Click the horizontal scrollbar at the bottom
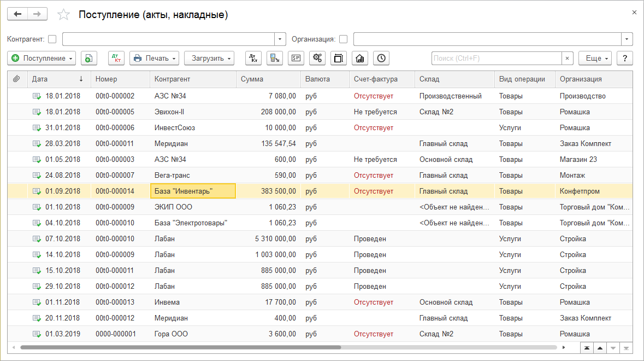The height and width of the screenshot is (361, 644). pos(180,347)
